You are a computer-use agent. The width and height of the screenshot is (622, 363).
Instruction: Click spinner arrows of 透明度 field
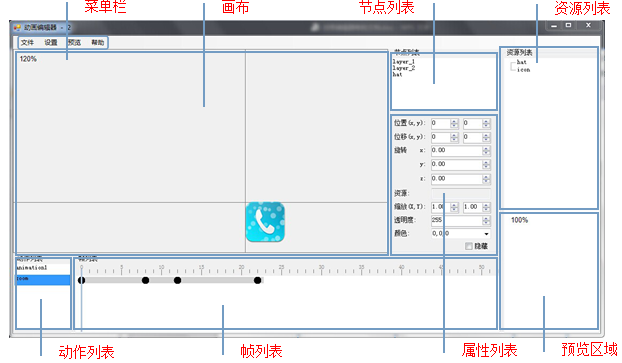coord(486,220)
